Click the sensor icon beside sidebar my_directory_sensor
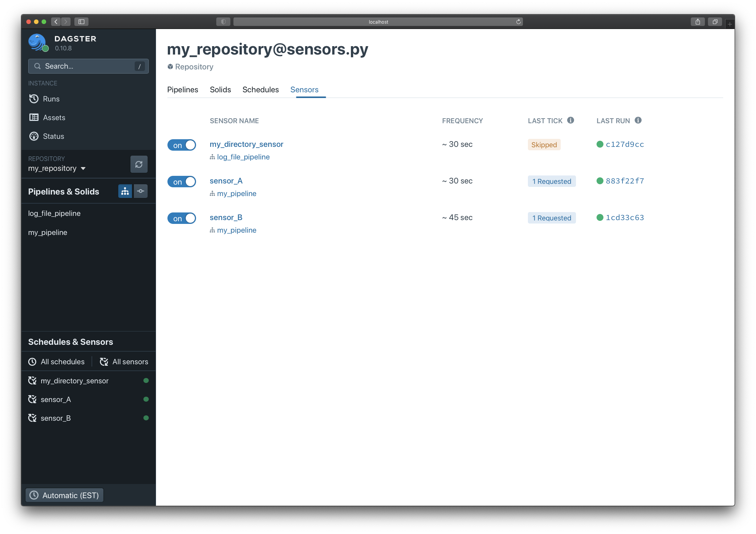 pyautogui.click(x=32, y=380)
